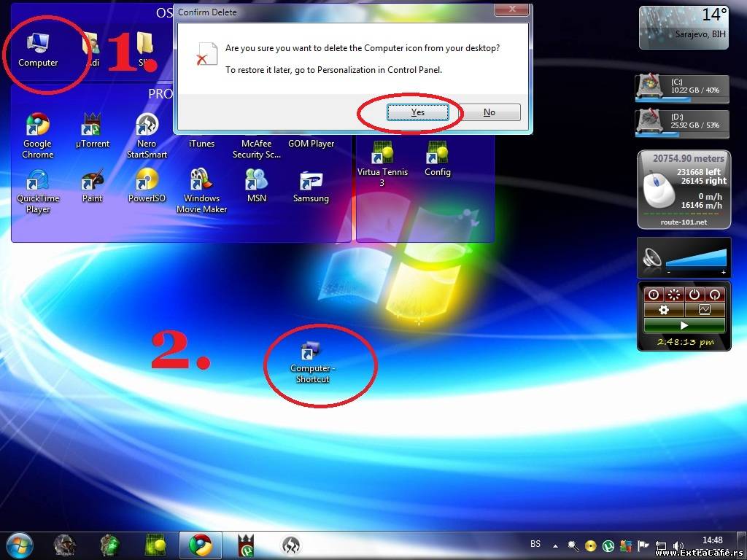Select the MSN desktop shortcut

256,186
